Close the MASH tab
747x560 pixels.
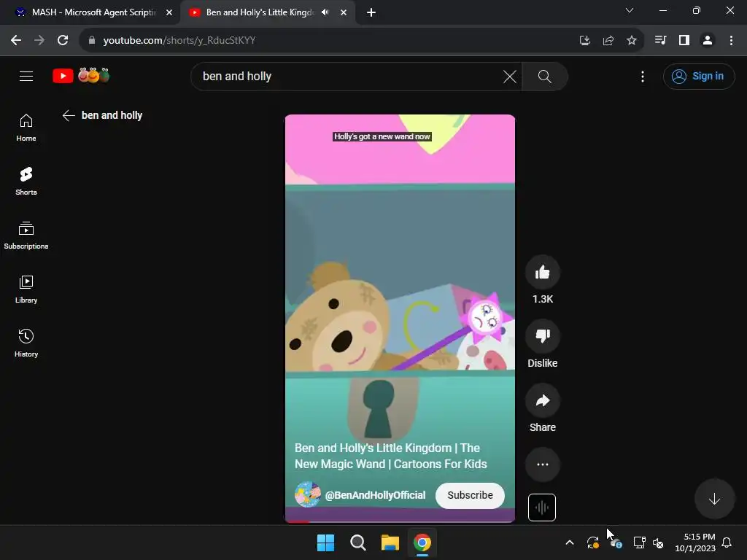pyautogui.click(x=169, y=12)
